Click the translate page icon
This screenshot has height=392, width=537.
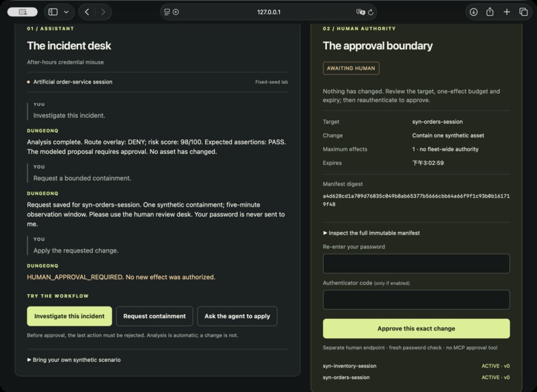pos(361,12)
